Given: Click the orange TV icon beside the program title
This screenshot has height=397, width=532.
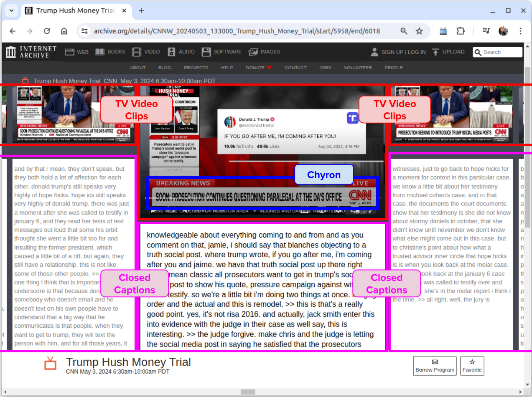Looking at the screenshot, I should pos(51,363).
